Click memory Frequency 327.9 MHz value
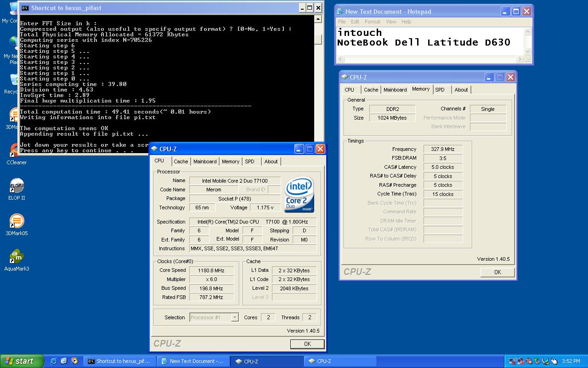 pos(443,149)
